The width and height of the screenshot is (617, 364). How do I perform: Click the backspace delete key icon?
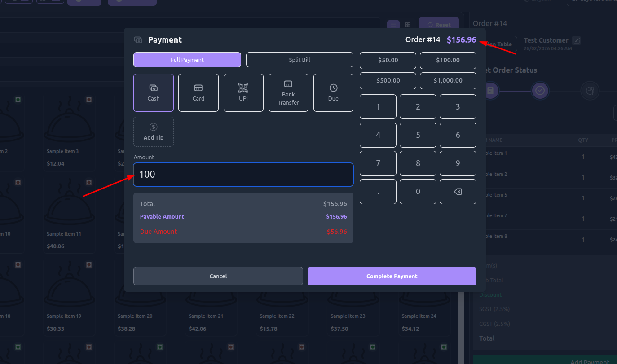pyautogui.click(x=458, y=192)
